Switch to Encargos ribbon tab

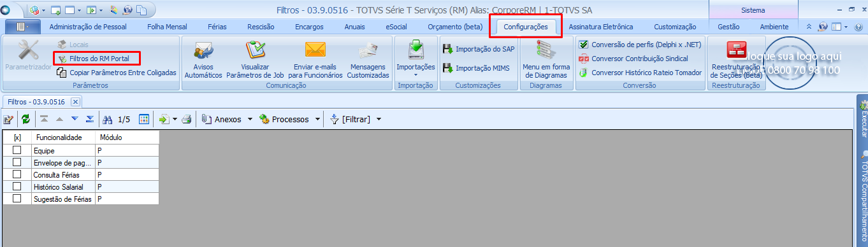pos(309,27)
